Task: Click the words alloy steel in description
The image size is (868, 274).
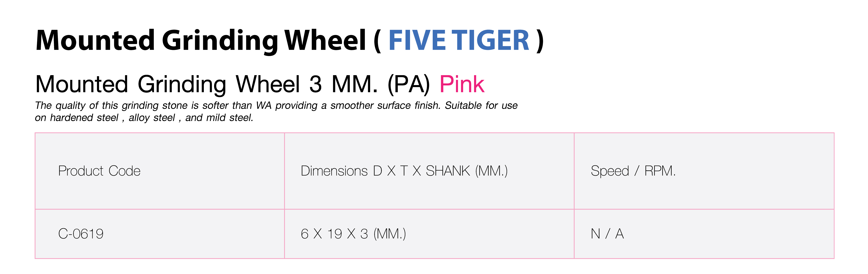Action: [152, 118]
